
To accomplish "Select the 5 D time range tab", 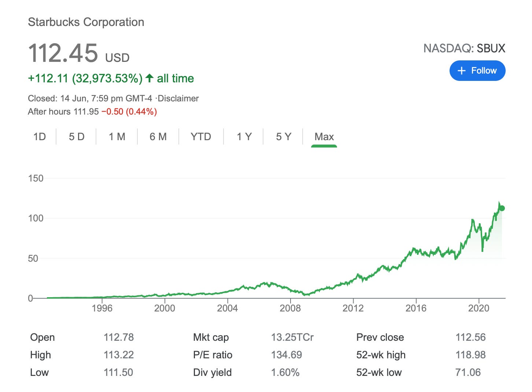I will tap(77, 137).
